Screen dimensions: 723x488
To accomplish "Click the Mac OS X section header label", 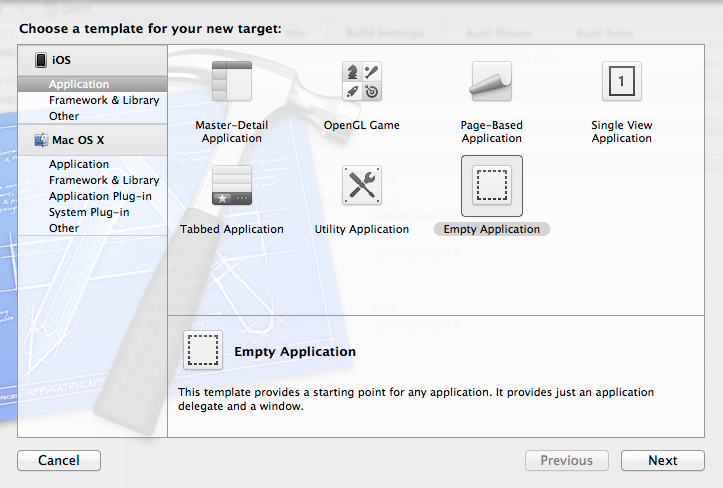I will click(x=78, y=140).
